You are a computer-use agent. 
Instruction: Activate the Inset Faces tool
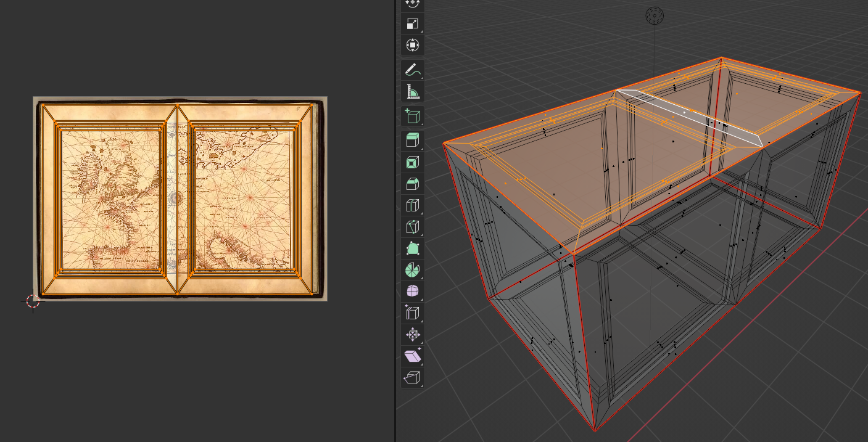pyautogui.click(x=413, y=163)
